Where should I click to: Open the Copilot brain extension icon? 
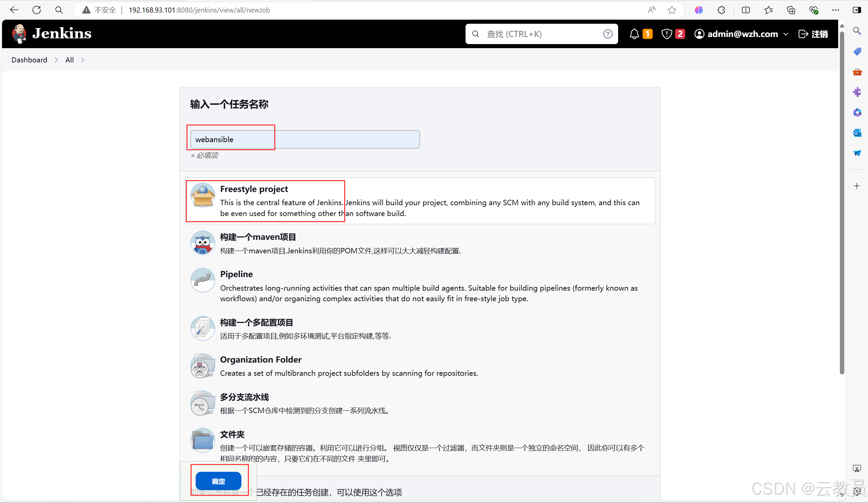tap(698, 10)
